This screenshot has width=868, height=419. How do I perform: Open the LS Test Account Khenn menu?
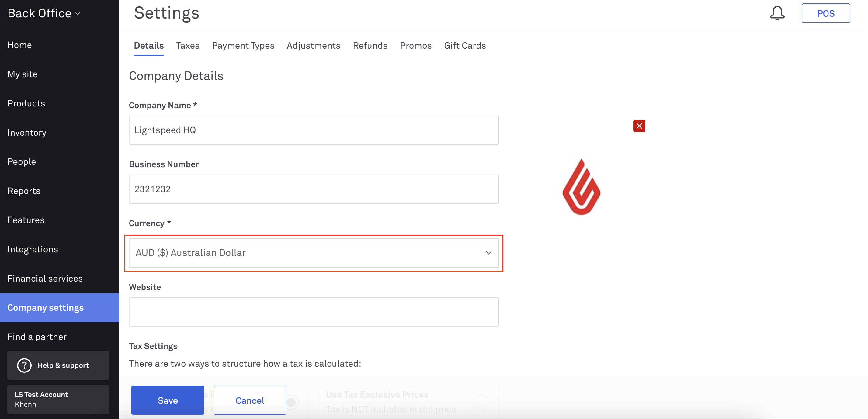pyautogui.click(x=58, y=400)
